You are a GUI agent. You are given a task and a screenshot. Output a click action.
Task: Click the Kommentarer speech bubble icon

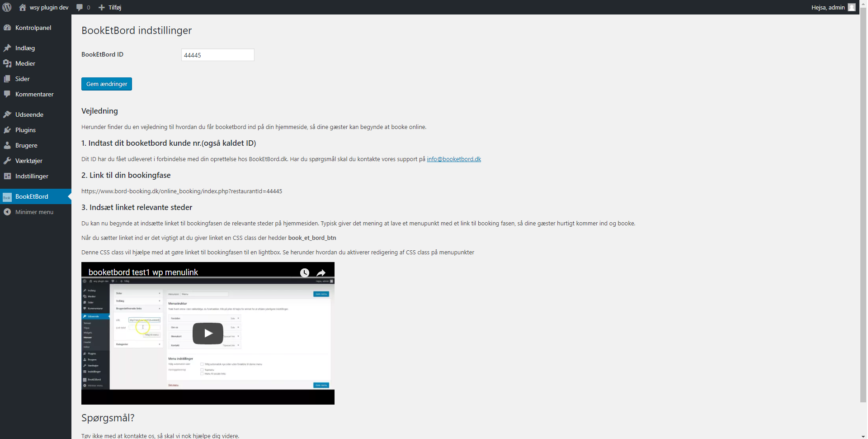(7, 94)
